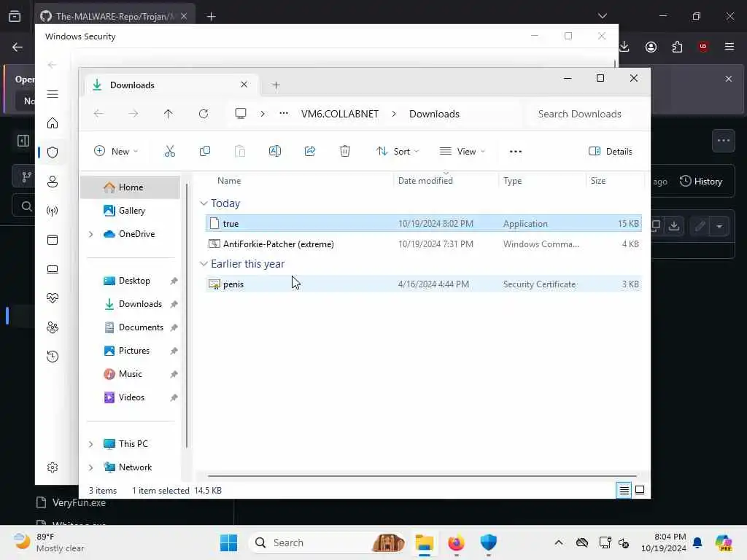
Task: Select The-MALWARE-Repo Firefox tab
Action: point(115,16)
